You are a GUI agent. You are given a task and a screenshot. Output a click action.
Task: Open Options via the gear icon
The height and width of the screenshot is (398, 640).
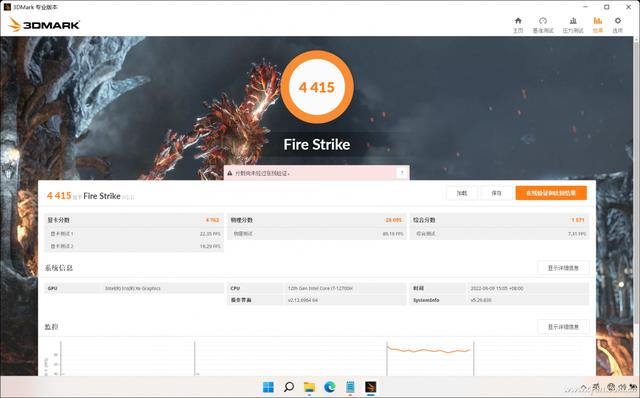point(618,21)
